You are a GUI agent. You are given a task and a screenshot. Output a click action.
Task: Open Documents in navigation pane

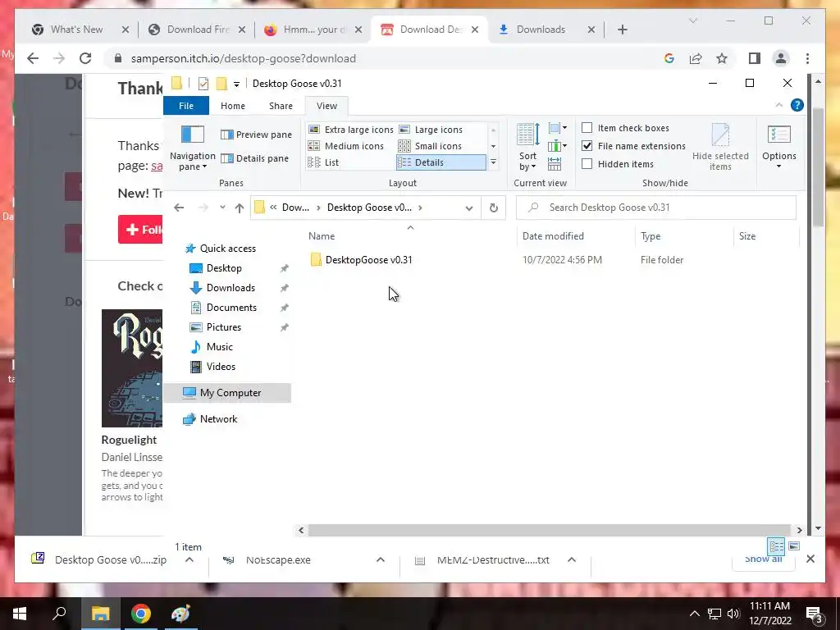(x=231, y=308)
